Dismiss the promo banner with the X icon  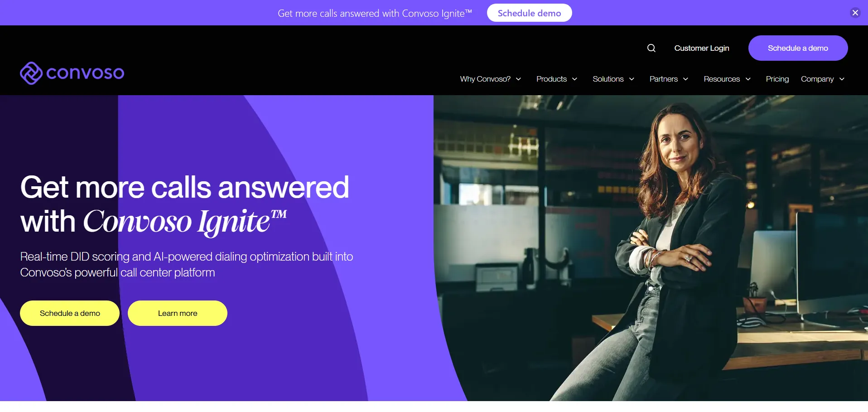click(x=855, y=13)
